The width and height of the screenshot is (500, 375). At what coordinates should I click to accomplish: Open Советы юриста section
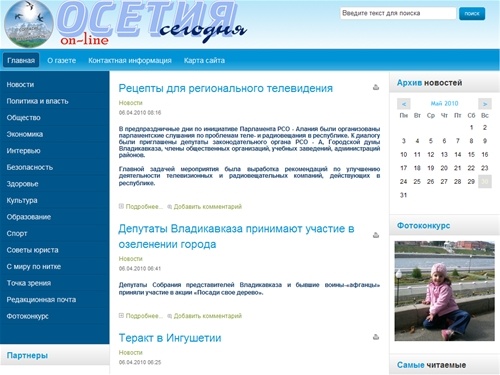(32, 250)
